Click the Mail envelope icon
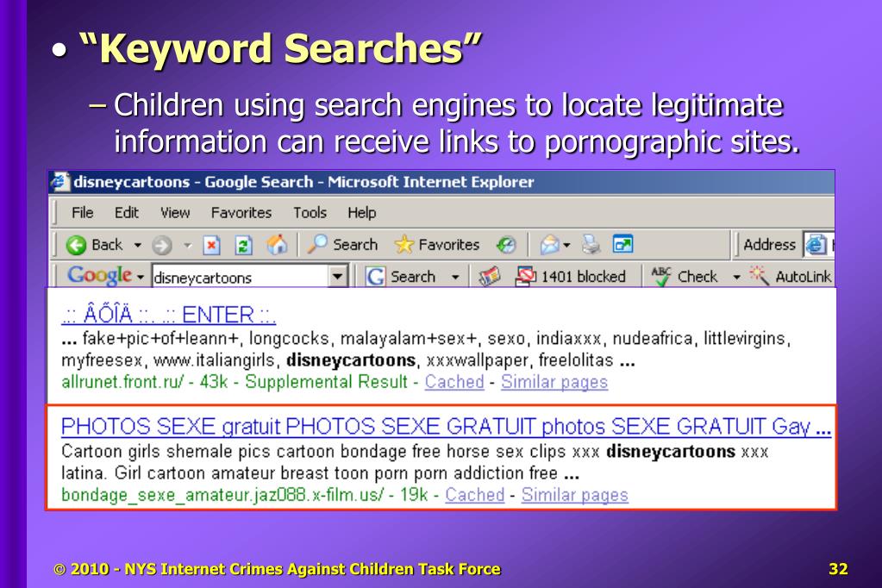The image size is (882, 588). tap(549, 245)
